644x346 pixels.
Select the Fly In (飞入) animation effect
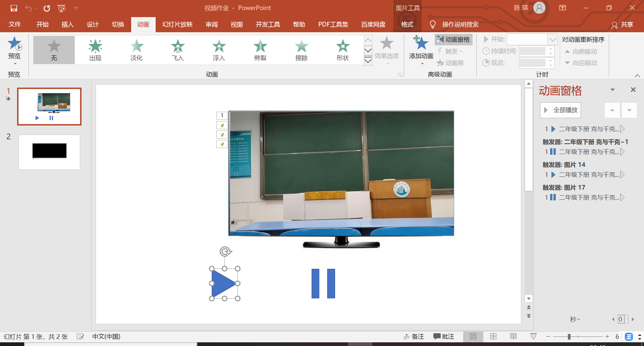178,50
